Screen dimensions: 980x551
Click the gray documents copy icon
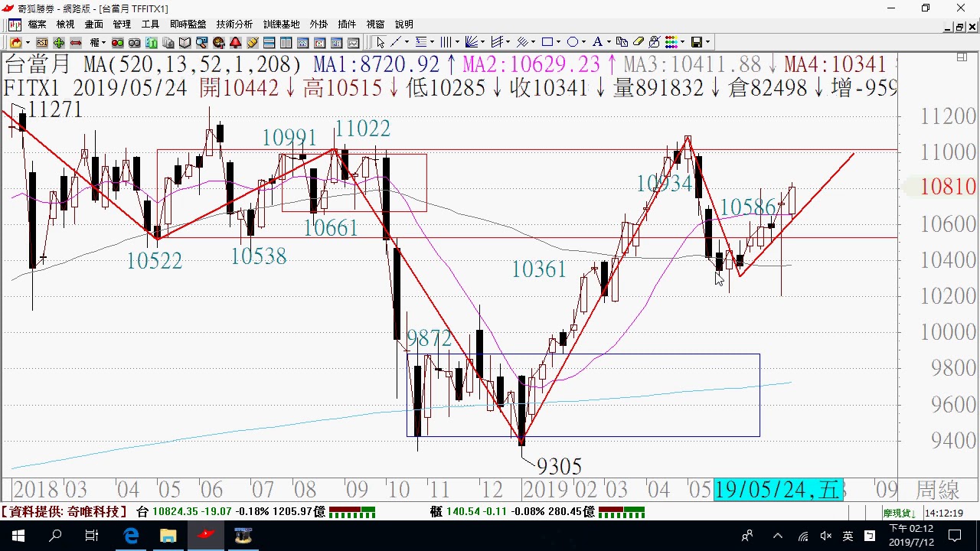pyautogui.click(x=168, y=42)
